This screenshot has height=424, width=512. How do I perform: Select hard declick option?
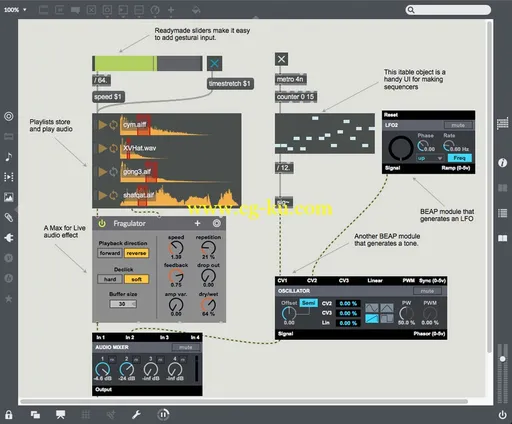(110, 279)
